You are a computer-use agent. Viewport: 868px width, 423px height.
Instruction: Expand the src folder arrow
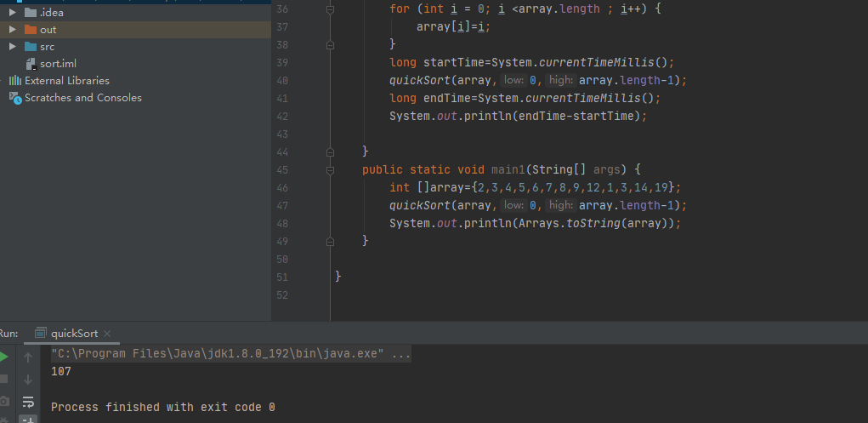point(13,47)
